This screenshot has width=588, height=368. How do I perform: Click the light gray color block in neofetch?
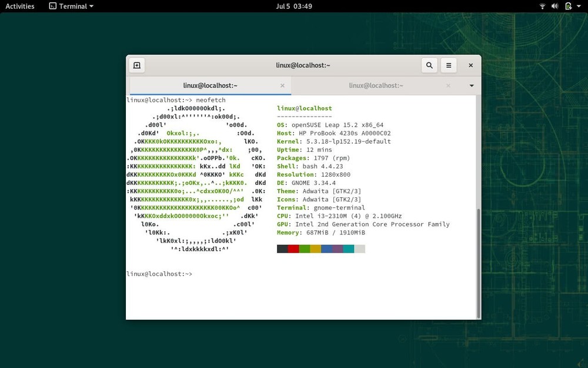pyautogui.click(x=360, y=248)
